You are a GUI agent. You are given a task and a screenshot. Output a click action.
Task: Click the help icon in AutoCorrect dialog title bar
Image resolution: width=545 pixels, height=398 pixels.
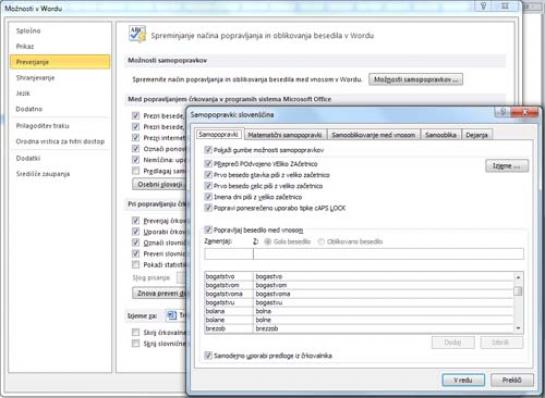502,112
